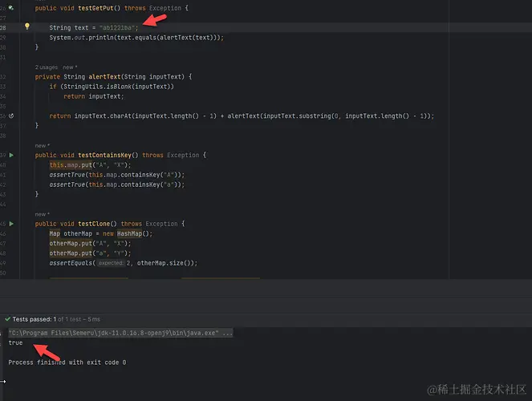Viewport: 532px width, 401px height.
Task: Click the green check next to Tests passed
Action: tap(7, 319)
